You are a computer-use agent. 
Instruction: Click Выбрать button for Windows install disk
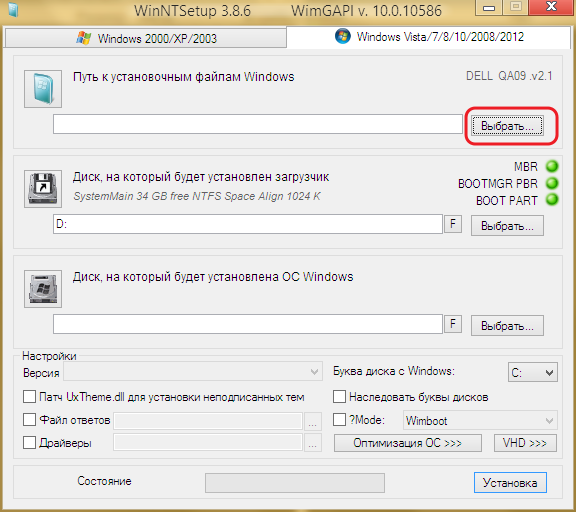(x=507, y=325)
